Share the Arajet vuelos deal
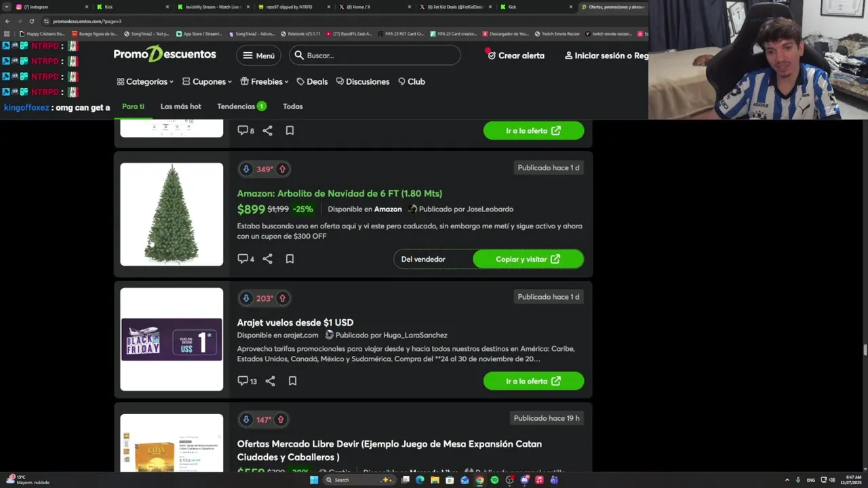The image size is (868, 488). point(270,381)
